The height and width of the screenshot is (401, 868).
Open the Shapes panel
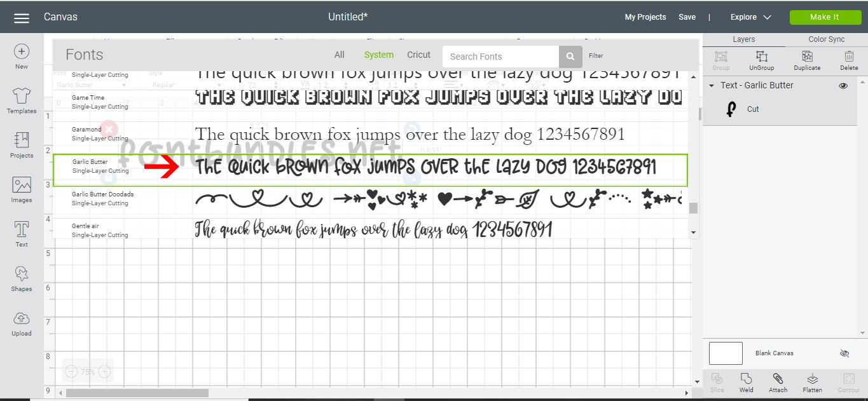[x=22, y=278]
